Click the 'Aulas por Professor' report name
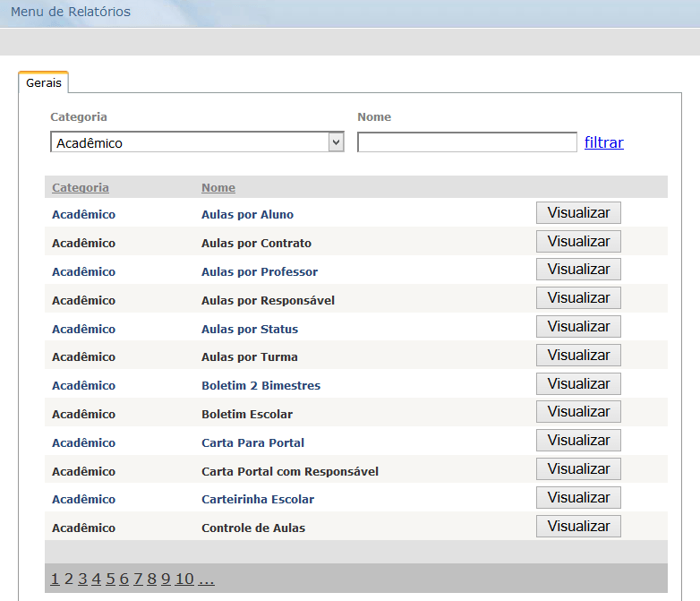Viewport: 700px width, 601px height. coord(260,271)
